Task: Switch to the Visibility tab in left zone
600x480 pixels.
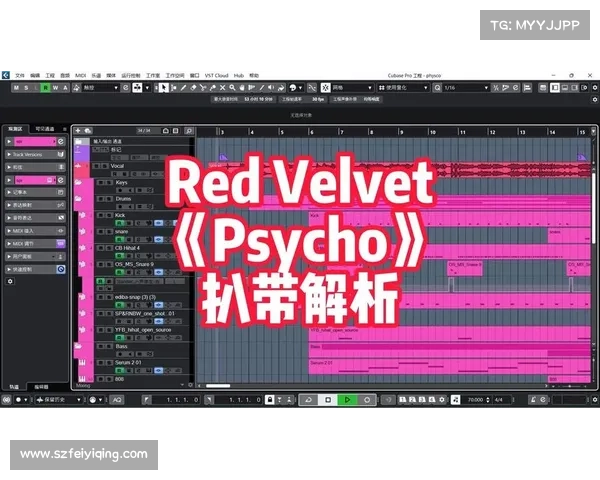Action: pyautogui.click(x=45, y=129)
